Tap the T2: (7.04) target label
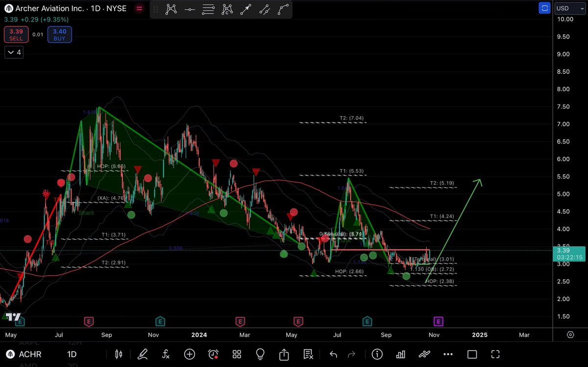Image resolution: width=588 pixels, height=367 pixels. [351, 118]
